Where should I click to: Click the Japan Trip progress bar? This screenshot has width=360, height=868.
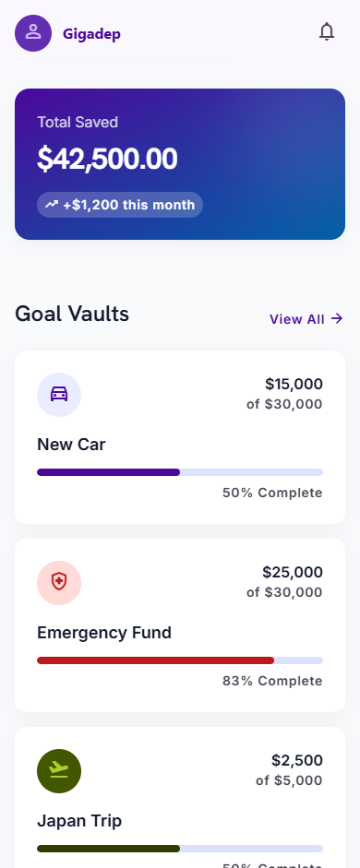(x=180, y=849)
